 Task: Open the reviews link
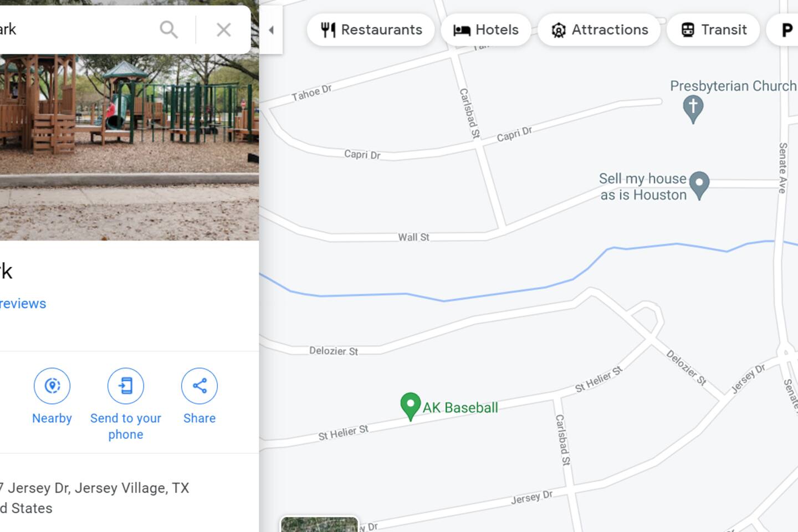[23, 304]
